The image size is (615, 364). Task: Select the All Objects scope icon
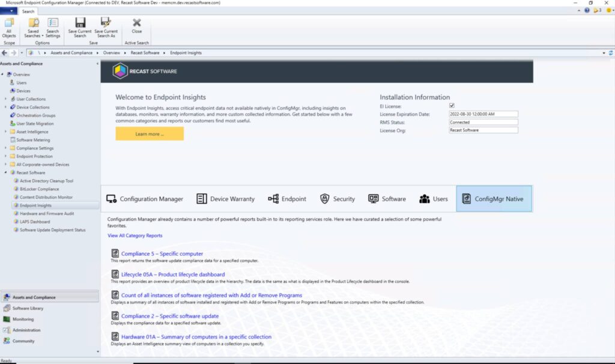click(9, 27)
